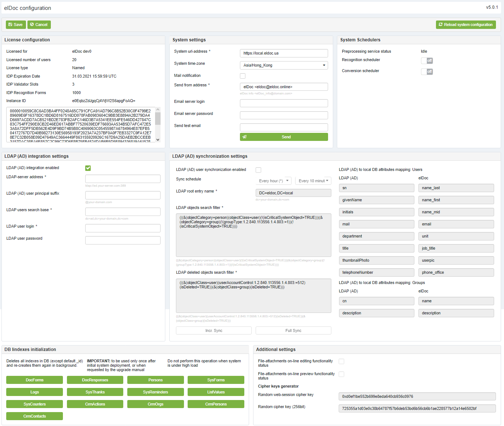Click the ListValues index button
This screenshot has height=426, width=504.
coord(216,392)
